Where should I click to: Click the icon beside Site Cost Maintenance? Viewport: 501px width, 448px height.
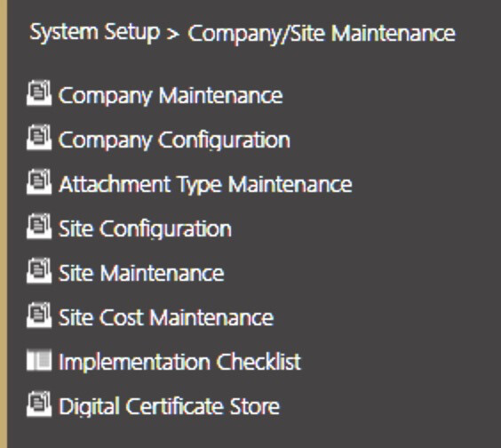39,315
